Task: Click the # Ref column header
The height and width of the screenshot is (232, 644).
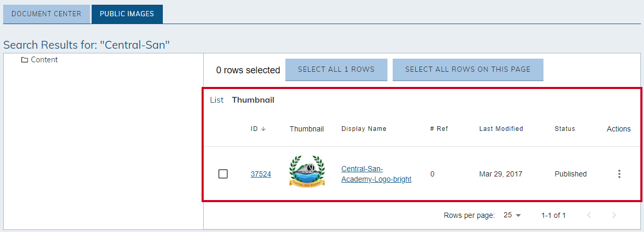Action: (x=439, y=129)
